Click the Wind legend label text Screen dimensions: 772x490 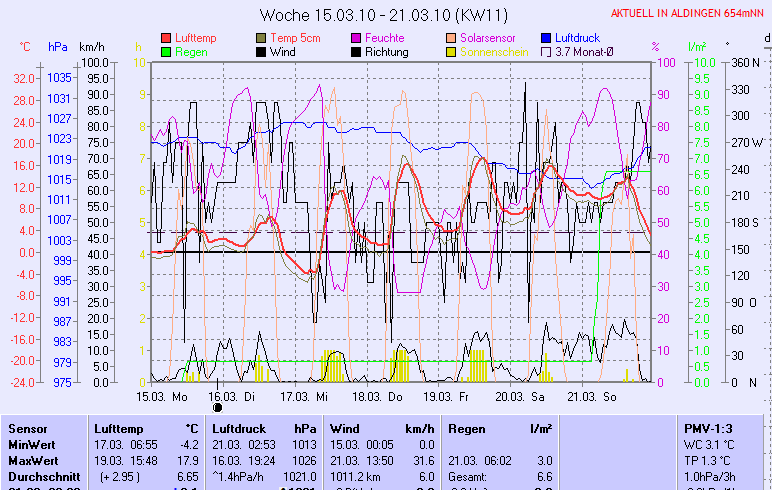282,52
